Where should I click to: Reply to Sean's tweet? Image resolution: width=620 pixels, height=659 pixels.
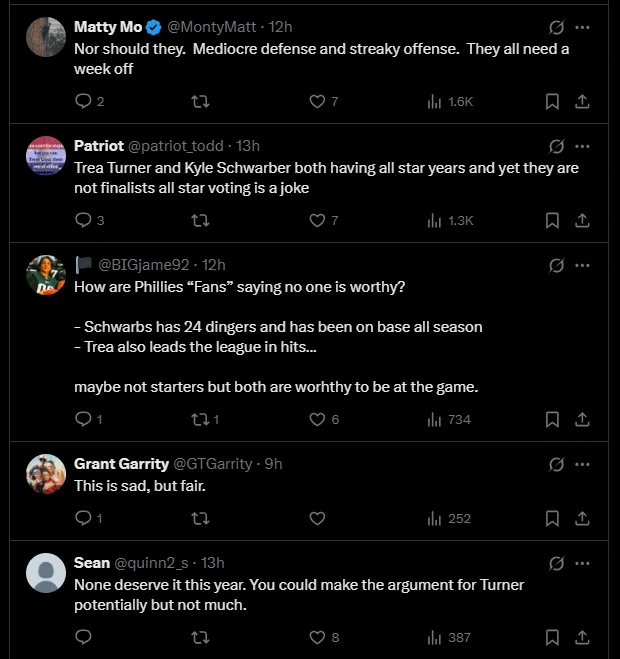(84, 637)
